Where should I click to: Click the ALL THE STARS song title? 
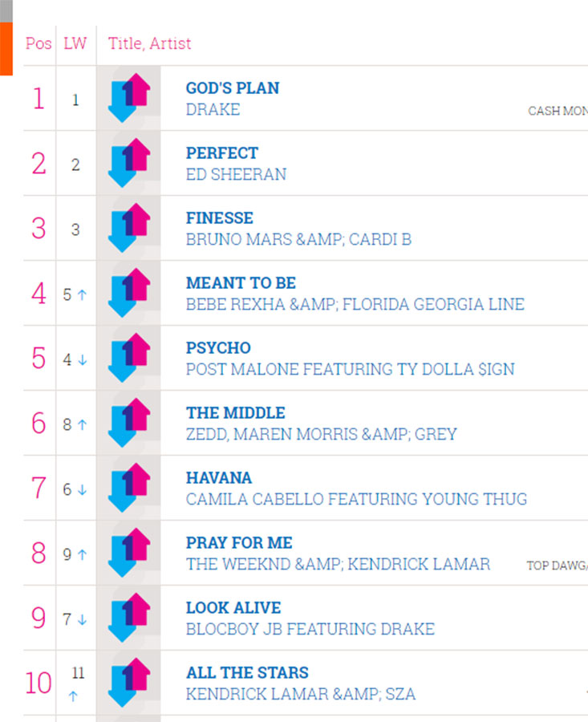247,672
